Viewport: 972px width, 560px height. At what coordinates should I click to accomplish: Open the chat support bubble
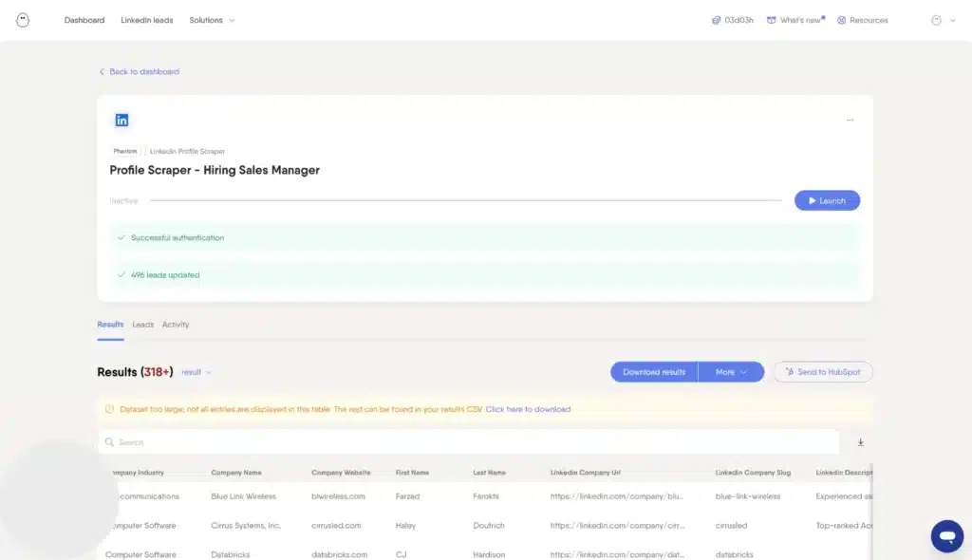(946, 536)
